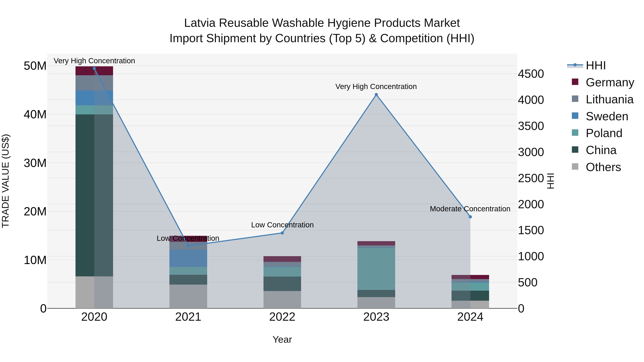Click the Lithuania legend color swatch
The image size is (644, 362).
pos(575,99)
